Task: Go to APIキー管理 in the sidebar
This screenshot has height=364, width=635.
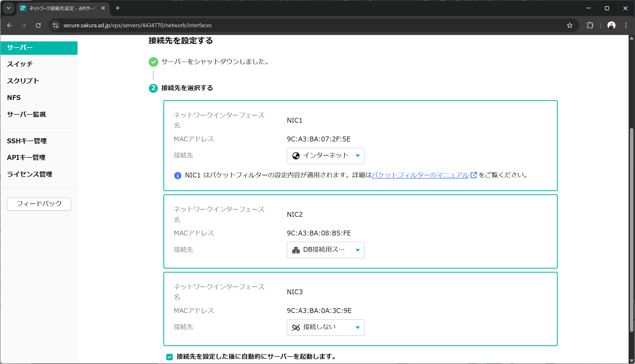Action: pos(26,157)
